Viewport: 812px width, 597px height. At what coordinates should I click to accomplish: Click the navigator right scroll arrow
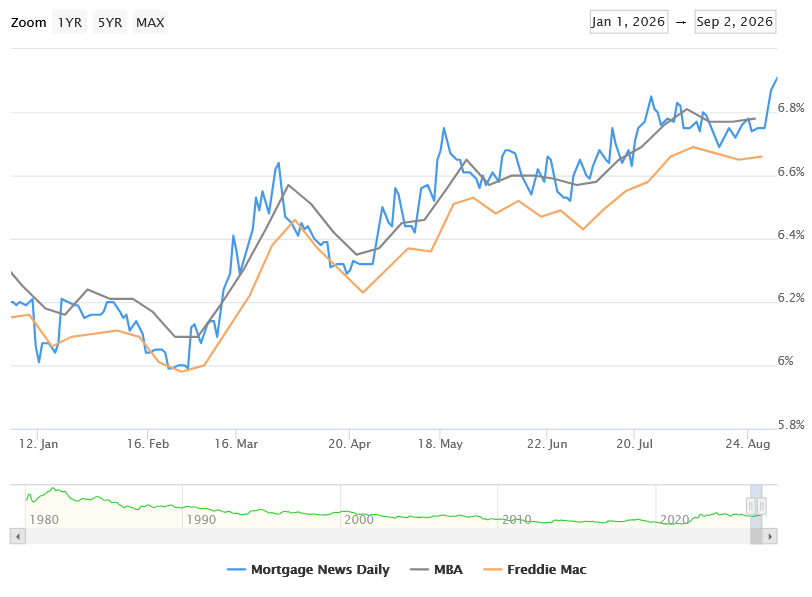pos(770,536)
